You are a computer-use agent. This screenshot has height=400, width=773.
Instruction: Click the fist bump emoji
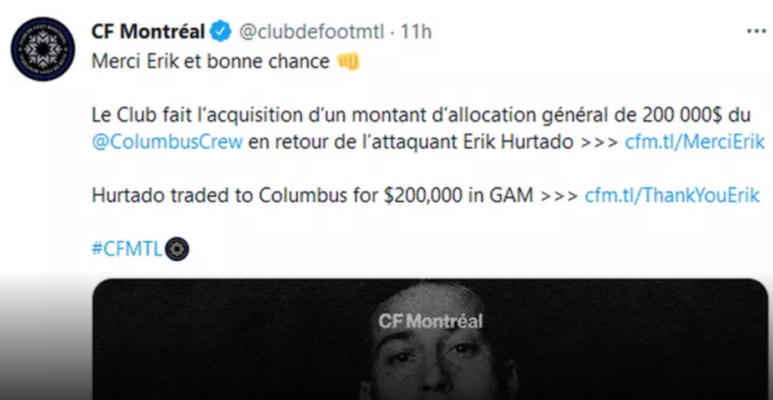tap(348, 62)
